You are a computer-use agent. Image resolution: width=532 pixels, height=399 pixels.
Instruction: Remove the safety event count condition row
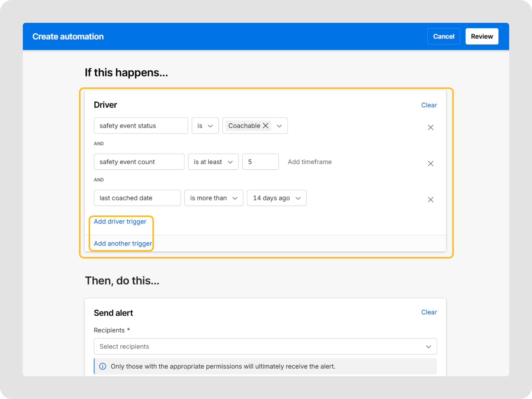coord(430,163)
